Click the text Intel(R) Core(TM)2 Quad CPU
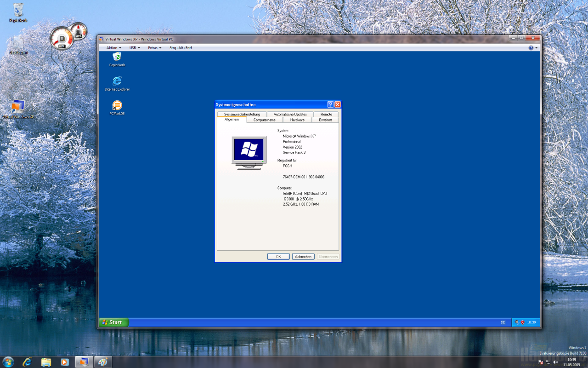The width and height of the screenshot is (588, 368). [305, 193]
